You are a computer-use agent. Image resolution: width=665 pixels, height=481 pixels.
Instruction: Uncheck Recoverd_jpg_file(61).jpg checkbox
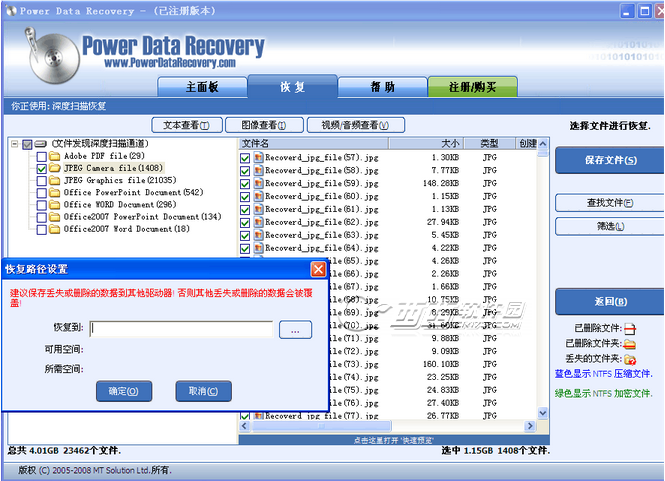click(x=245, y=210)
